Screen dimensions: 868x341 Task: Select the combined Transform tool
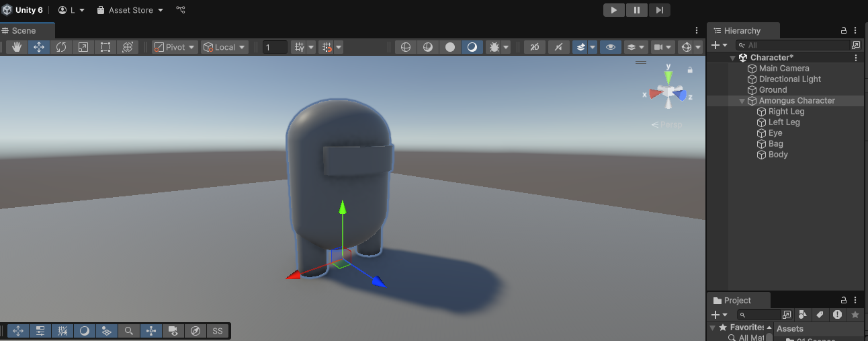[128, 47]
